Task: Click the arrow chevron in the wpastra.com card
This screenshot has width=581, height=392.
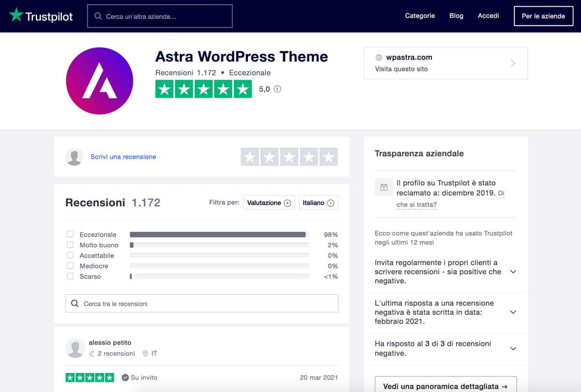Action: [513, 63]
